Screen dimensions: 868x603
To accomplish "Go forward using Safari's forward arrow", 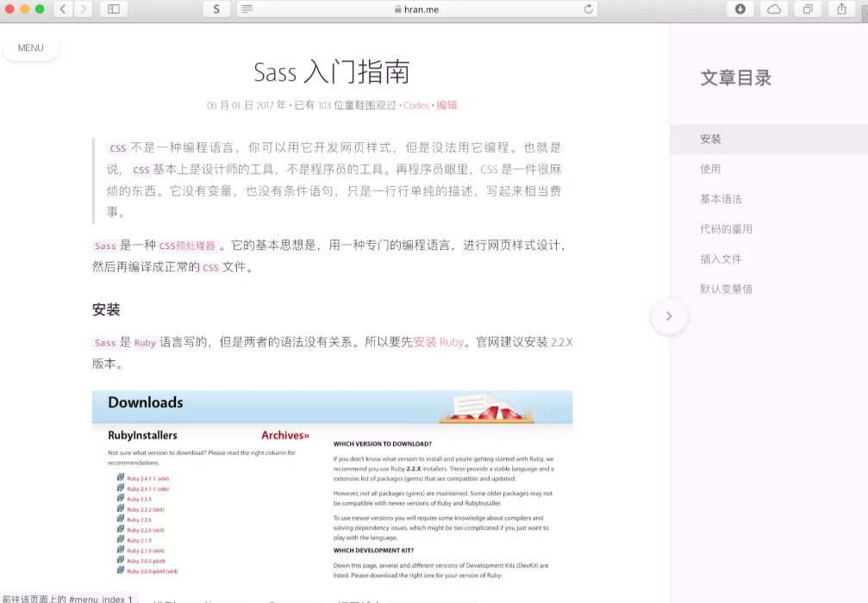I will pyautogui.click(x=83, y=9).
